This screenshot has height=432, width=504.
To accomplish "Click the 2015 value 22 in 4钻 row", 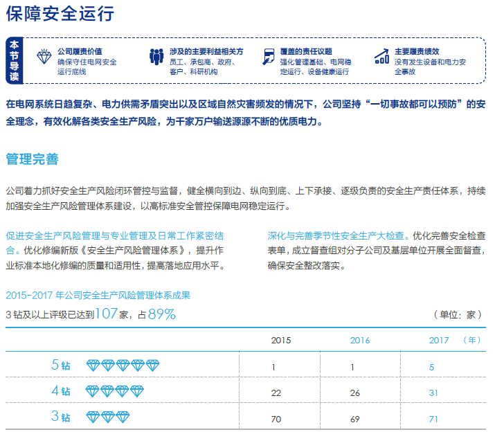I will tap(276, 393).
